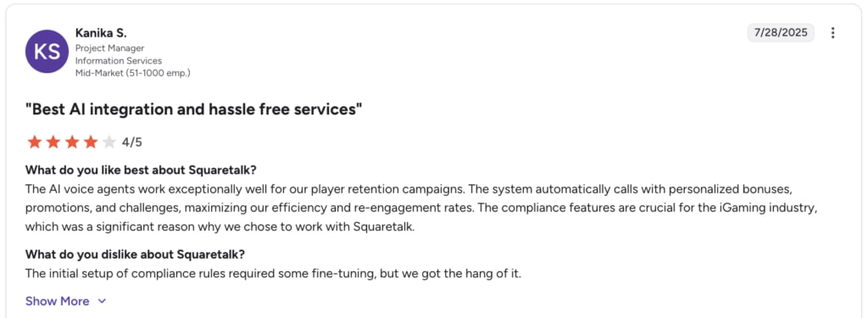868x318 pixels.
Task: Click the Show More link
Action: tap(57, 301)
